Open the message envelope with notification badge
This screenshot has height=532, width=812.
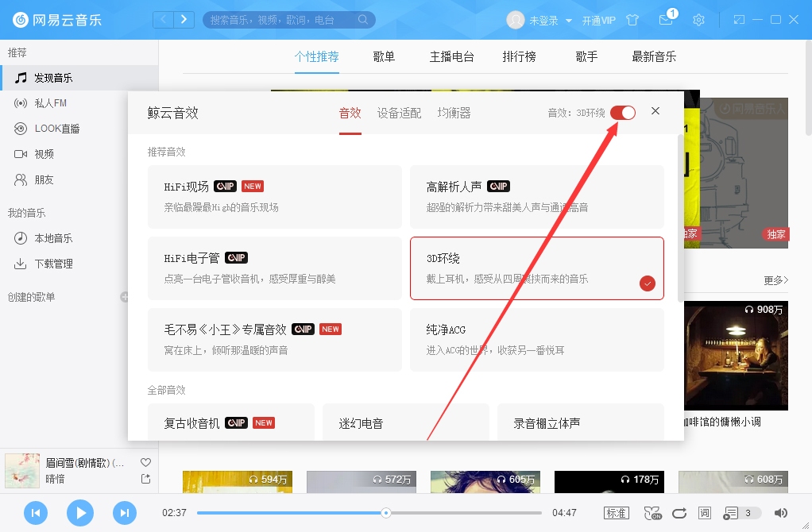(666, 20)
